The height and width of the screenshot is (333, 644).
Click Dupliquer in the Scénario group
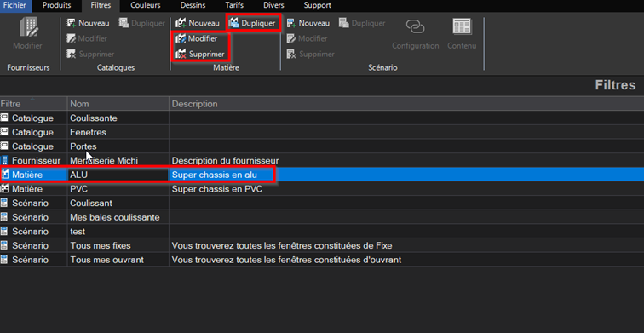click(x=362, y=23)
